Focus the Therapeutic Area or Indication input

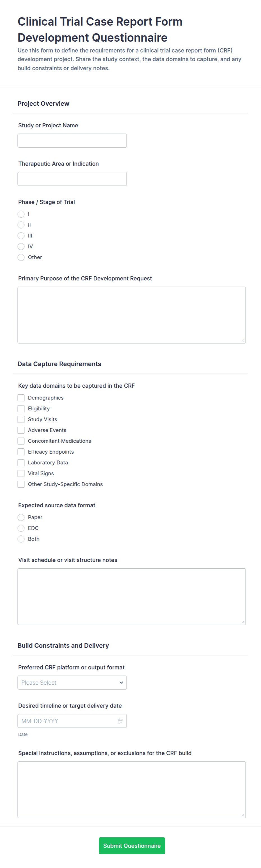(x=72, y=179)
